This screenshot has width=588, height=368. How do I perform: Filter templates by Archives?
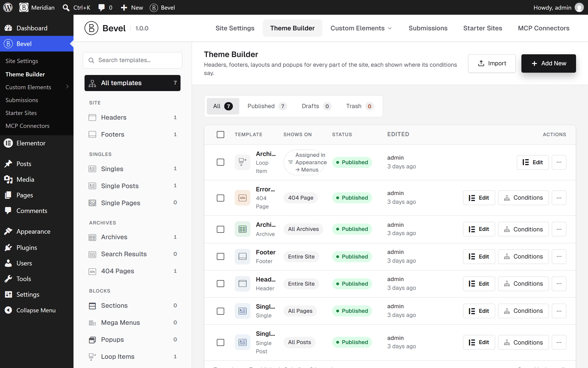pyautogui.click(x=133, y=237)
